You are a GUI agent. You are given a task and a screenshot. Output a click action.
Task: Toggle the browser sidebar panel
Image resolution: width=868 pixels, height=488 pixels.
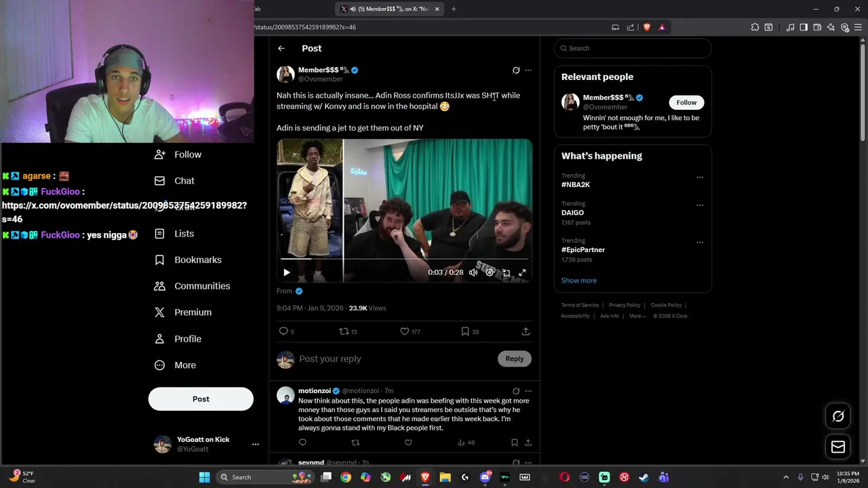(x=804, y=27)
